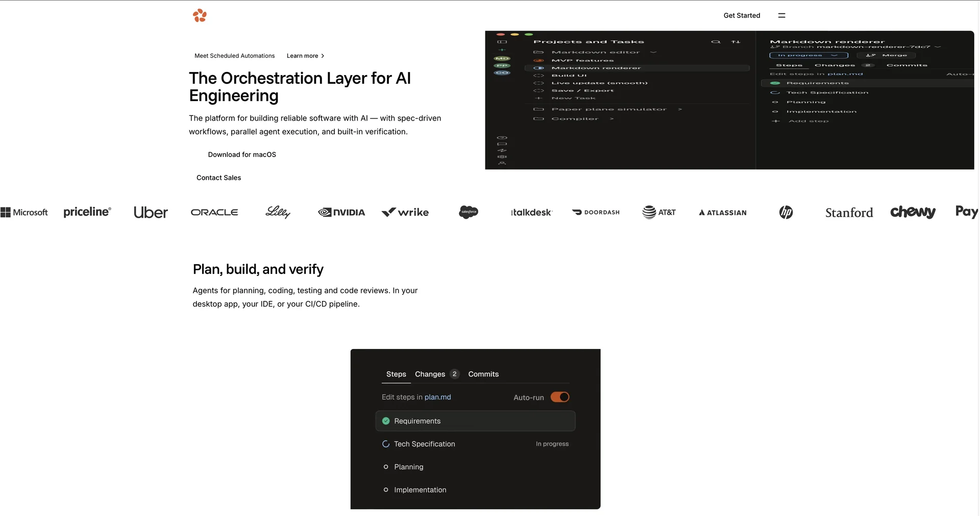Viewport: 980px width, 516px height.
Task: Click the Contact Sales button
Action: click(218, 177)
